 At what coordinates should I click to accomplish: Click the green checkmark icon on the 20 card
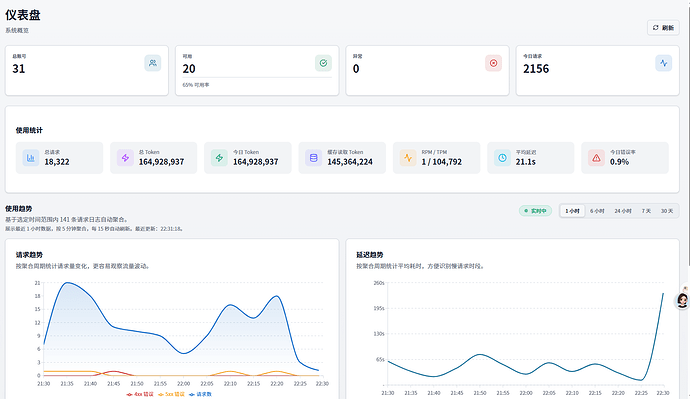tap(323, 63)
